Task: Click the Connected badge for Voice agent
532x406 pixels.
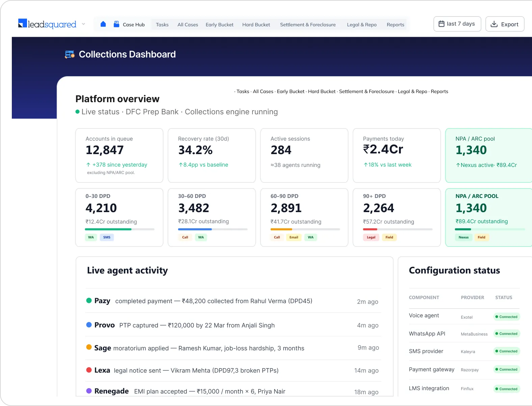Action: click(507, 317)
